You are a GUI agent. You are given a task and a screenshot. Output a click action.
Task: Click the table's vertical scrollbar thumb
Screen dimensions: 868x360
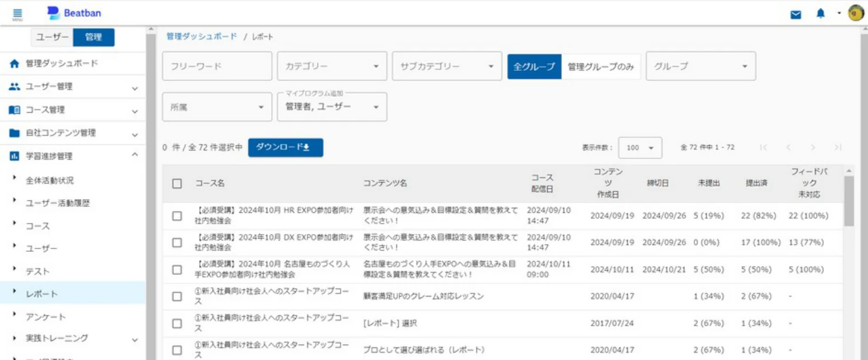(849, 200)
